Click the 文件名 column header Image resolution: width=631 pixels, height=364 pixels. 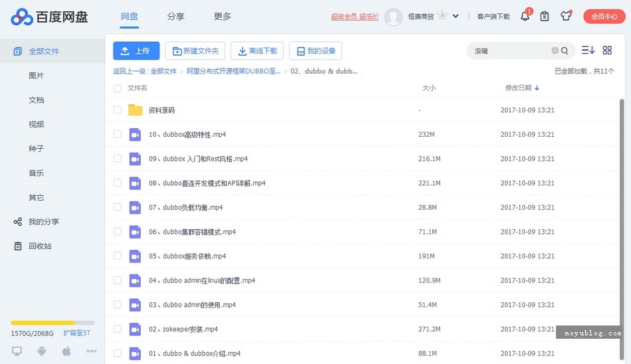click(137, 88)
